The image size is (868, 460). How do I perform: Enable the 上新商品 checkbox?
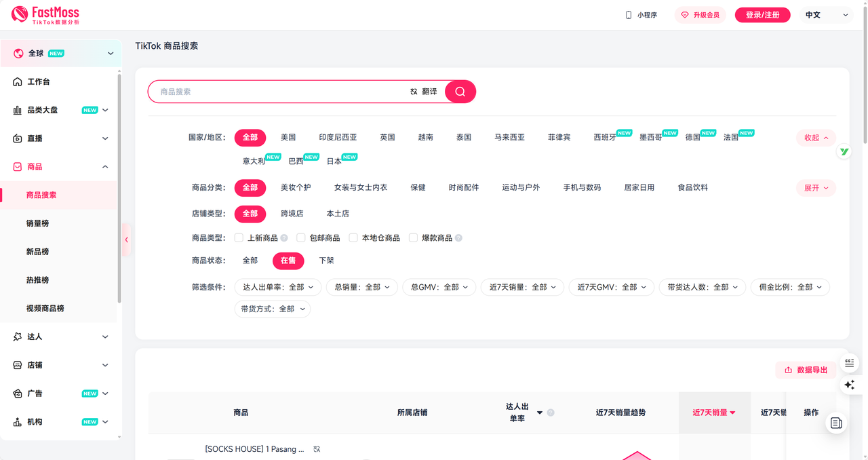tap(239, 238)
